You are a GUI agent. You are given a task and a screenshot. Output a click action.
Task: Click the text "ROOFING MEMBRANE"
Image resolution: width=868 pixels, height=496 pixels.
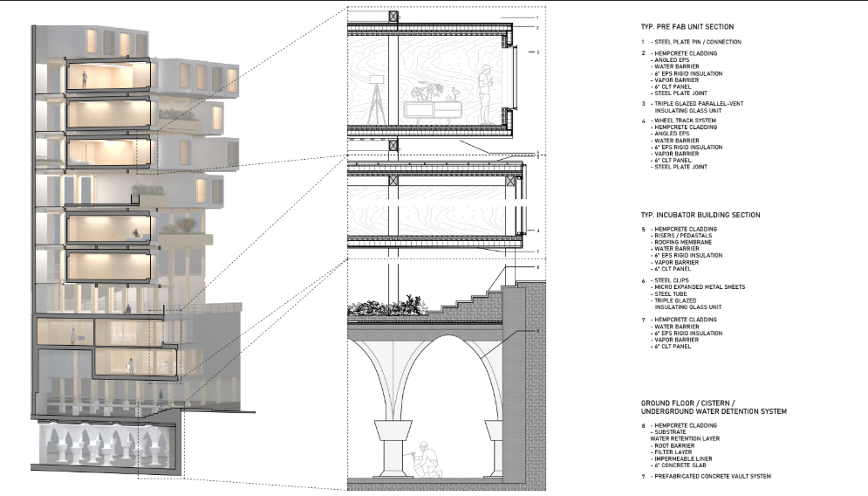683,242
